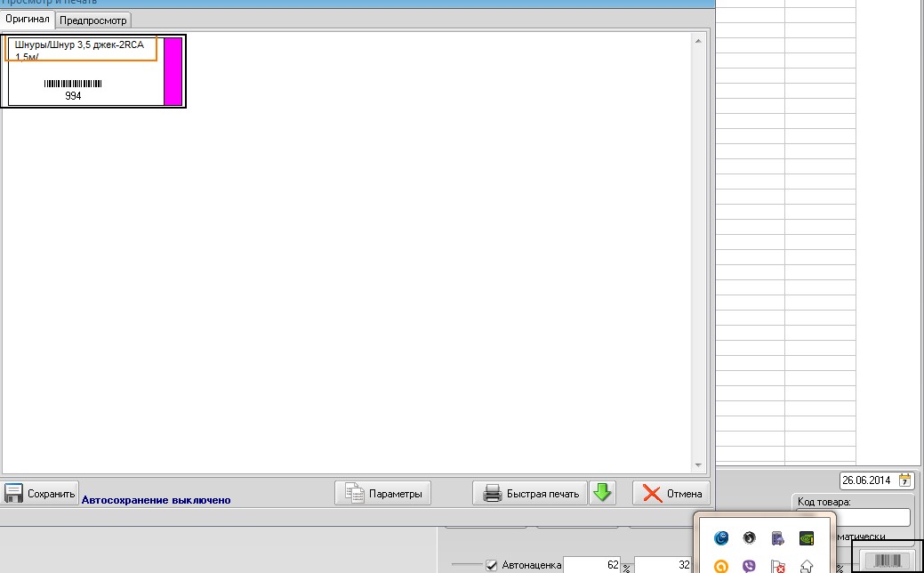
Task: Click the green down arrow button
Action: click(x=602, y=493)
